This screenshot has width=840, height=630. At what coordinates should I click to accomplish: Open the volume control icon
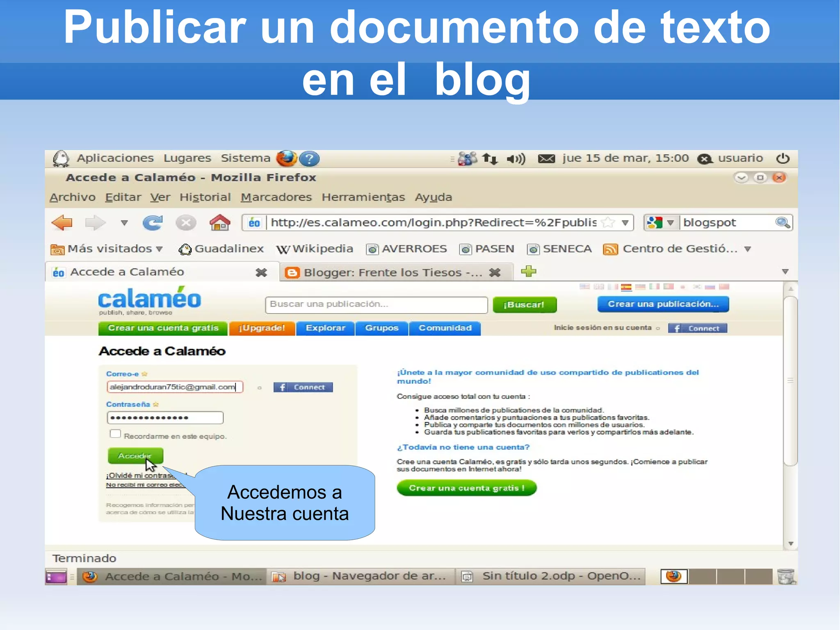click(516, 159)
